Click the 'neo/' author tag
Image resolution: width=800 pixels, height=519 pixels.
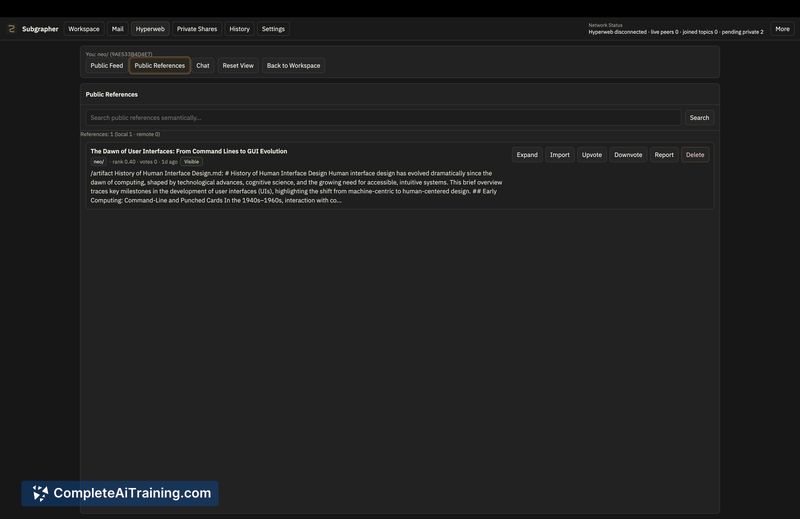click(x=98, y=162)
